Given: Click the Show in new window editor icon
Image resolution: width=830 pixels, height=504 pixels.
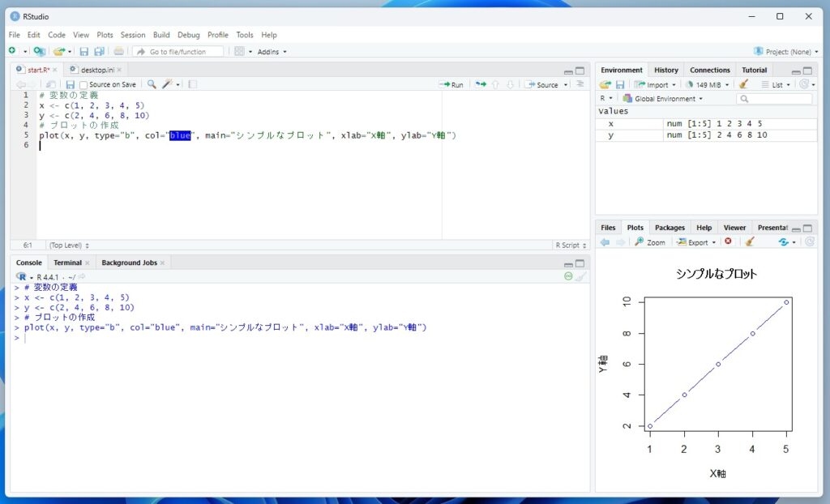Looking at the screenshot, I should tap(51, 84).
